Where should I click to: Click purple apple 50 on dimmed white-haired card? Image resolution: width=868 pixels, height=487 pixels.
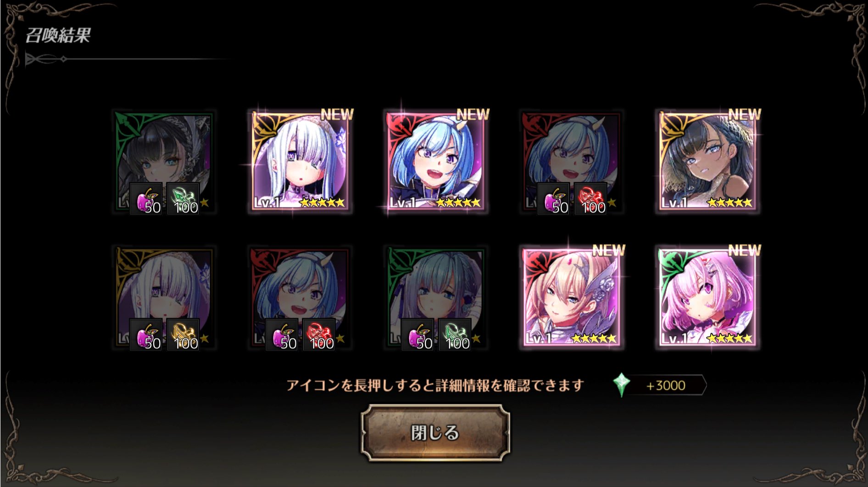pos(145,335)
